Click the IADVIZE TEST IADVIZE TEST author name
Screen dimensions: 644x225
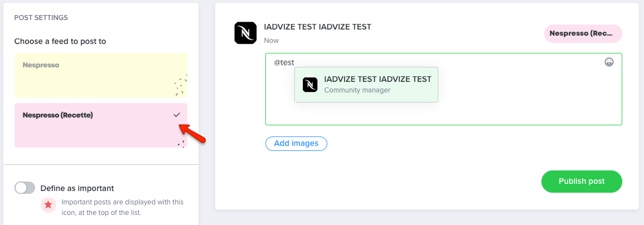(x=317, y=27)
